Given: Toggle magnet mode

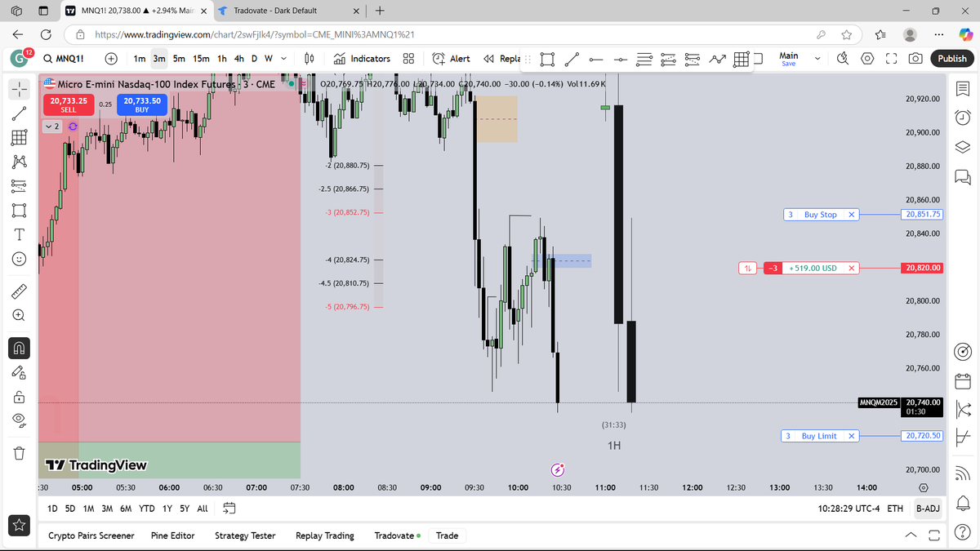Looking at the screenshot, I should tap(20, 349).
